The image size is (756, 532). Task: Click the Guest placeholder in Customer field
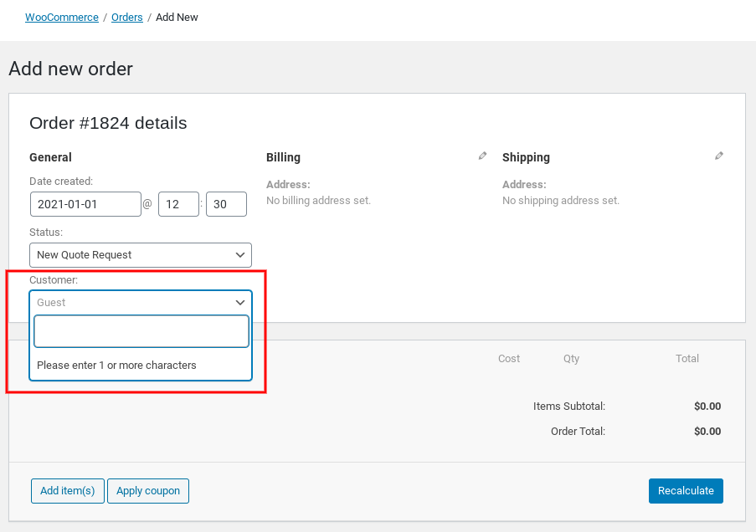[x=51, y=303]
